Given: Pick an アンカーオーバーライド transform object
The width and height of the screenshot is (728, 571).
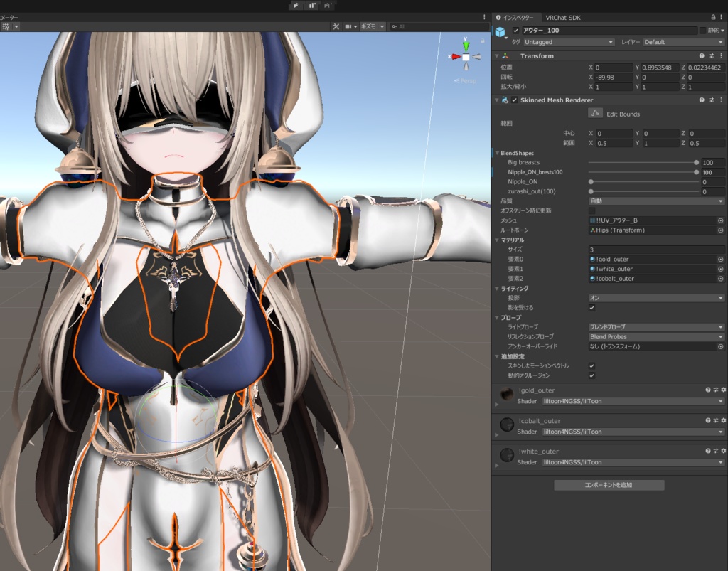Looking at the screenshot, I should [x=721, y=346].
